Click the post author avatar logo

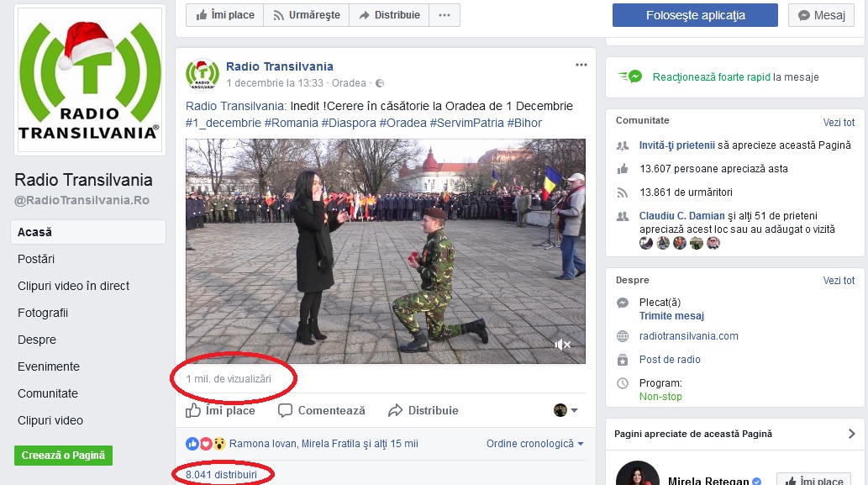click(x=202, y=75)
